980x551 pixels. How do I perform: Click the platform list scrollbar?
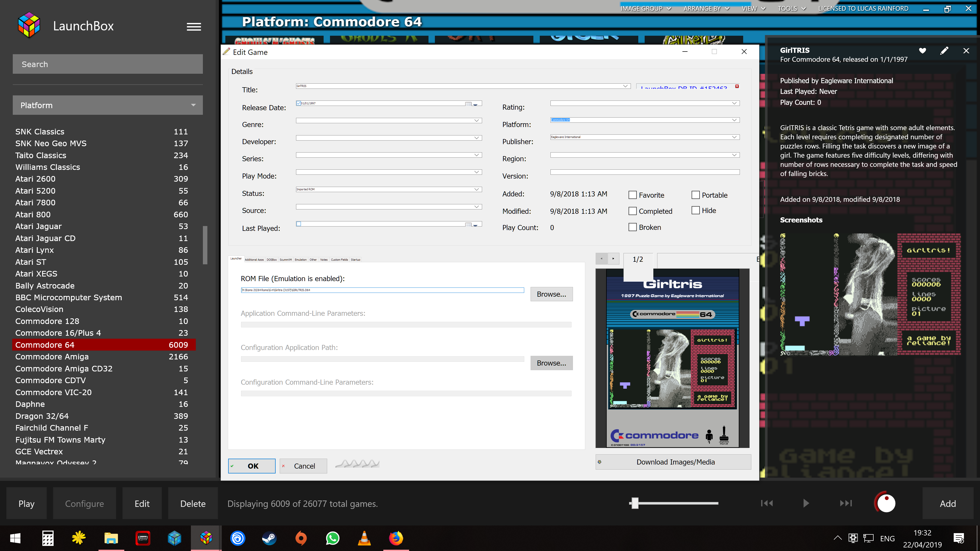205,245
